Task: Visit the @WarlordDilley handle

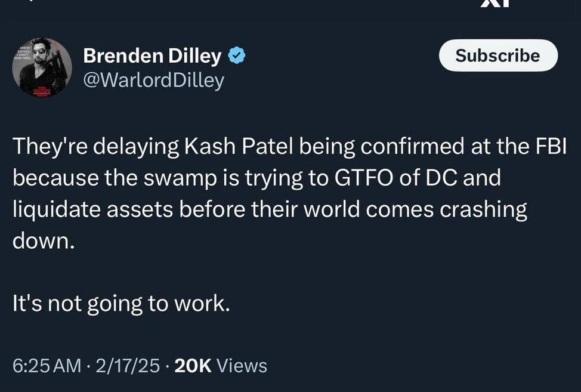Action: click(x=153, y=80)
